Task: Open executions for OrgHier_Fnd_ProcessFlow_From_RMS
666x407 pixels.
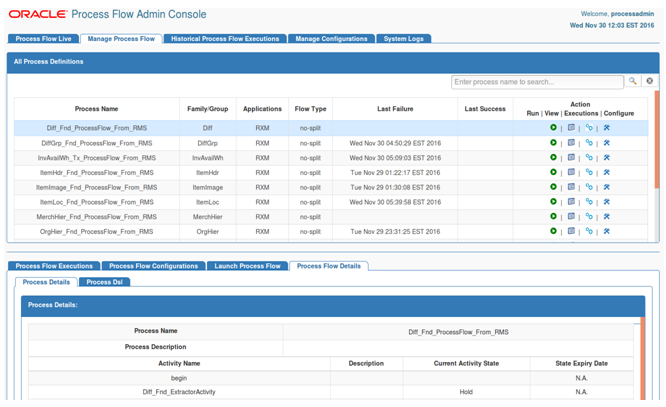Action: tap(589, 231)
